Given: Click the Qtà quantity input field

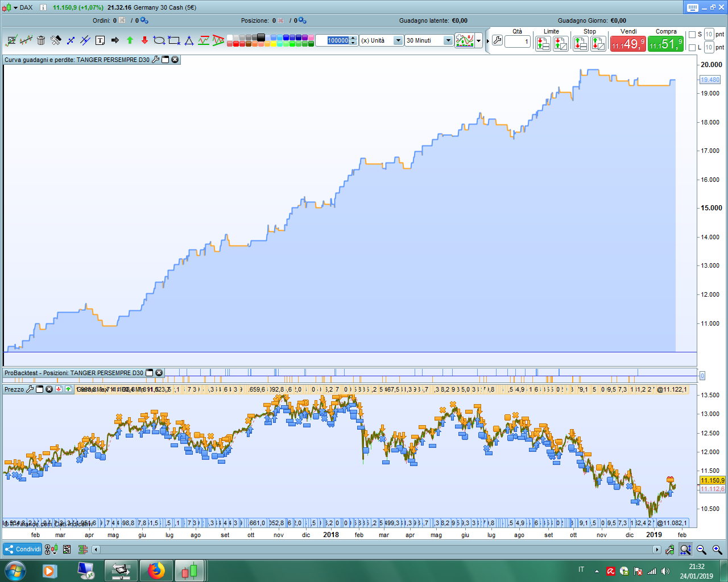Looking at the screenshot, I should (518, 41).
